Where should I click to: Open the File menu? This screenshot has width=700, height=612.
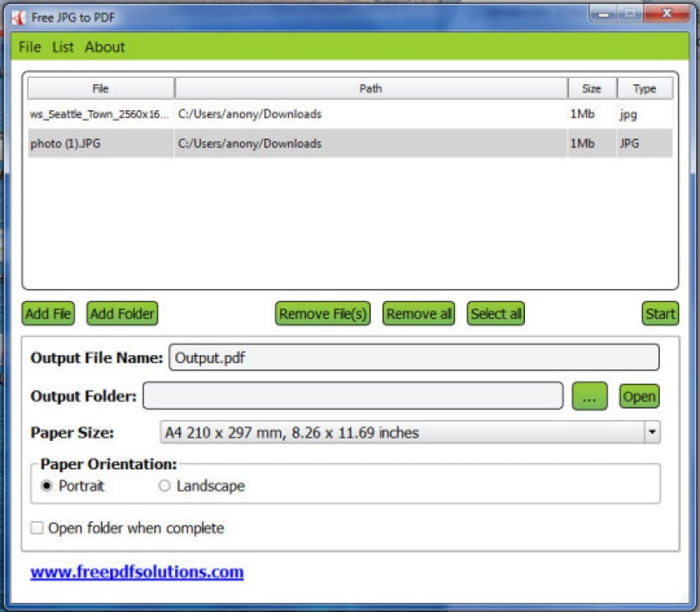(x=29, y=47)
